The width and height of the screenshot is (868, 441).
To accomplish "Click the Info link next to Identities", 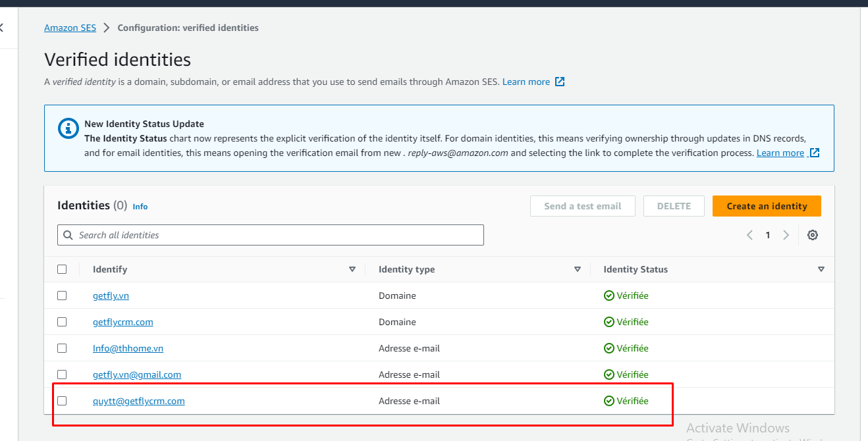I will coord(140,207).
